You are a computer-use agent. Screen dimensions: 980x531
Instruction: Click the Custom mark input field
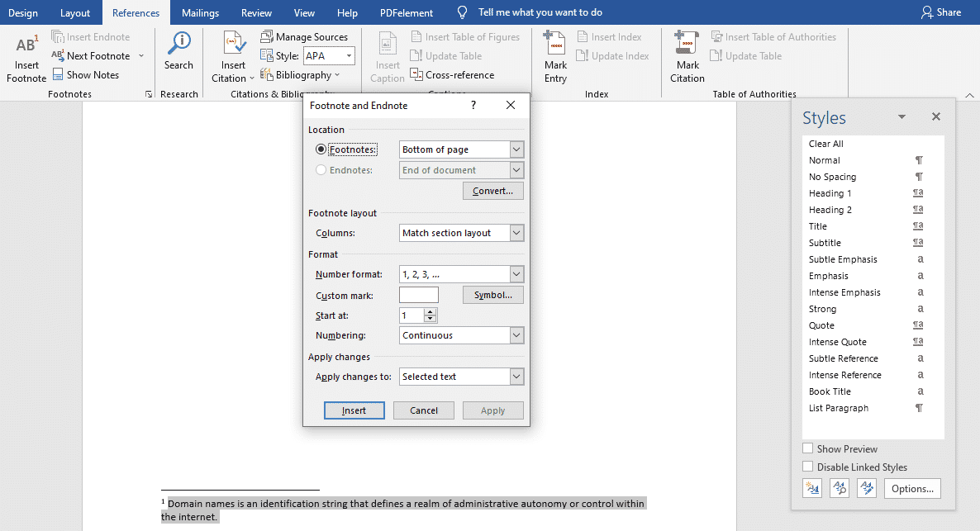[x=419, y=295]
